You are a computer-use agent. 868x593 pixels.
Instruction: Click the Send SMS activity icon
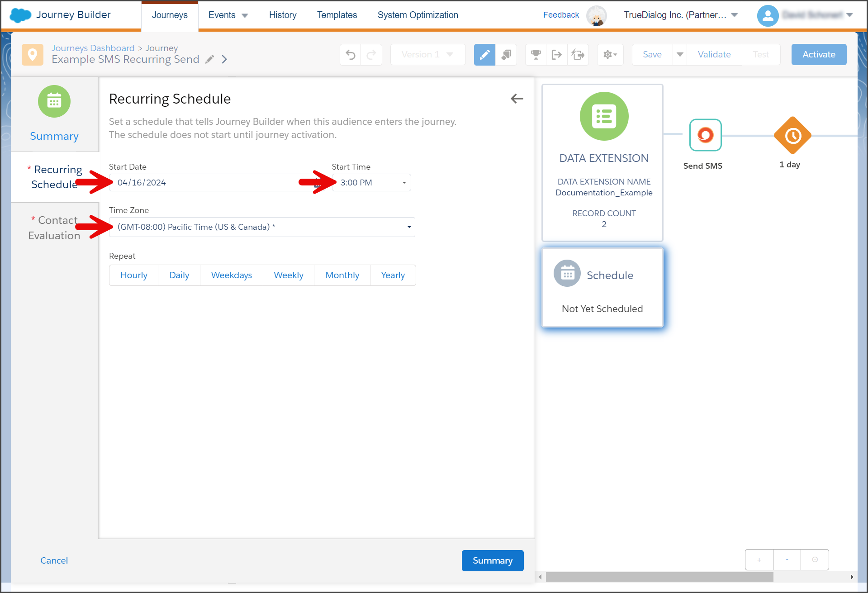(x=705, y=135)
